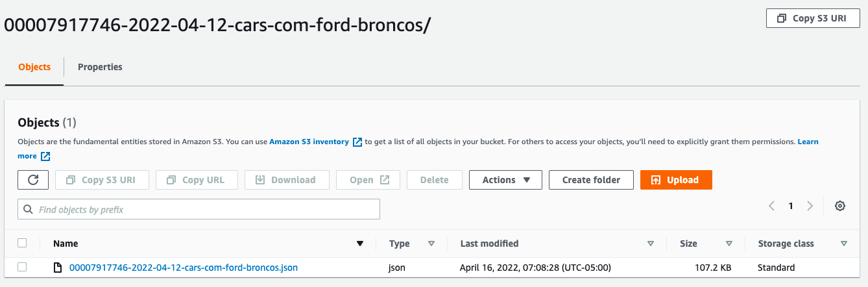
Task: Click the search magnifier icon in prefix field
Action: click(x=29, y=210)
